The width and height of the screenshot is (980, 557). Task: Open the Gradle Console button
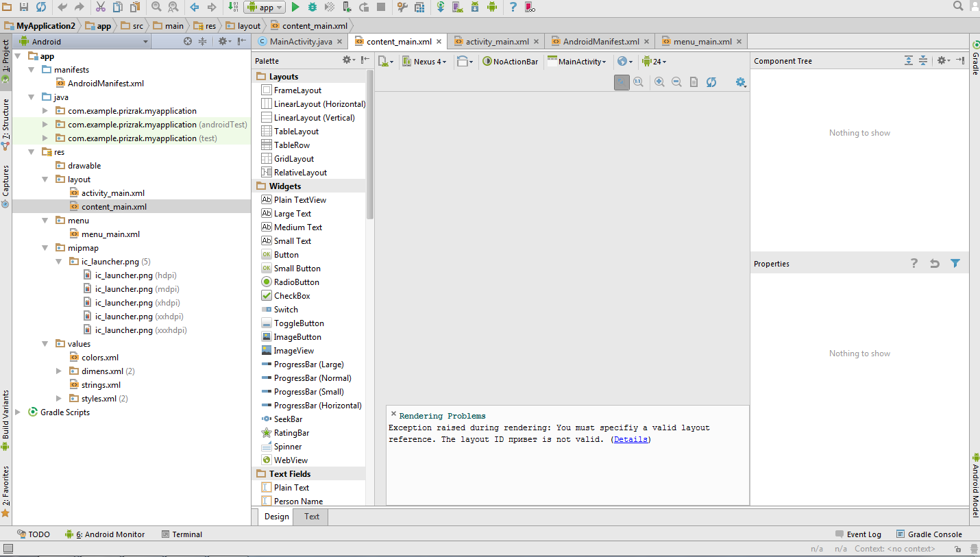(x=929, y=534)
